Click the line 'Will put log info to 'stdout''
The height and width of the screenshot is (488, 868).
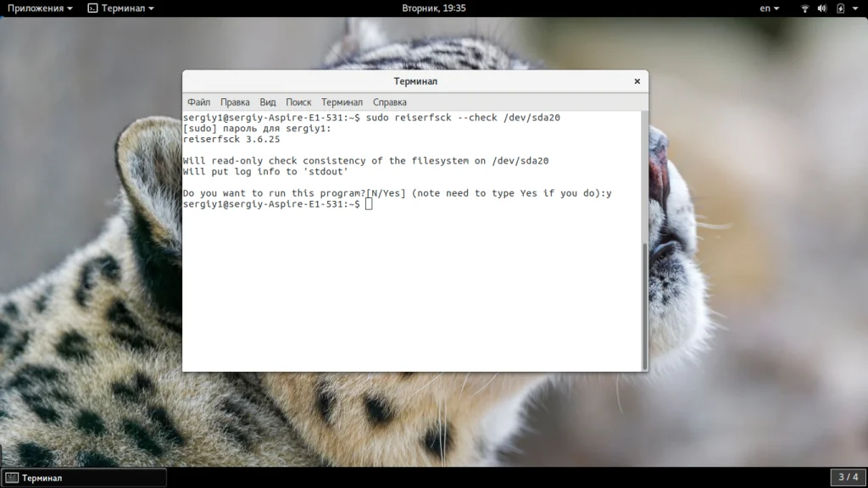coord(265,171)
